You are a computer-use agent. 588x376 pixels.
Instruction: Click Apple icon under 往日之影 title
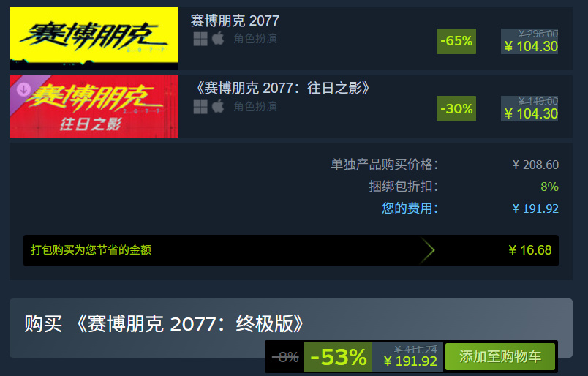tap(218, 107)
